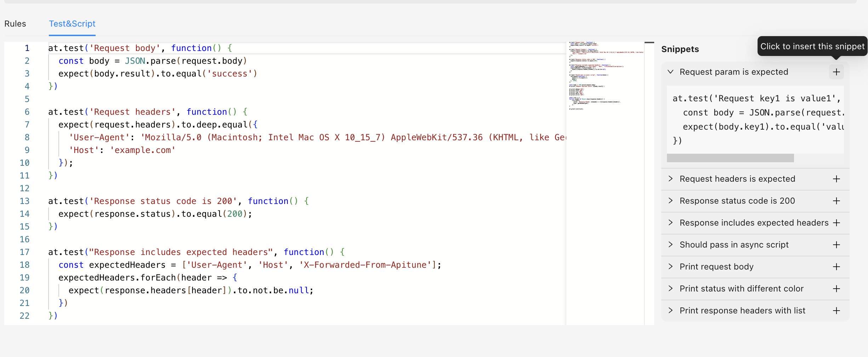Switch to the Rules tab
Image resolution: width=868 pixels, height=357 pixels.
[15, 24]
